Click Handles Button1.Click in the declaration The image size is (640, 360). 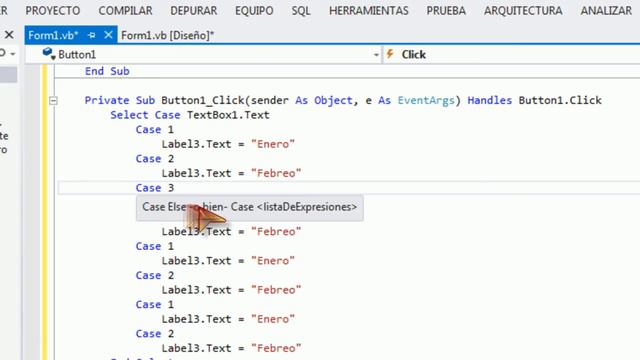pyautogui.click(x=534, y=100)
